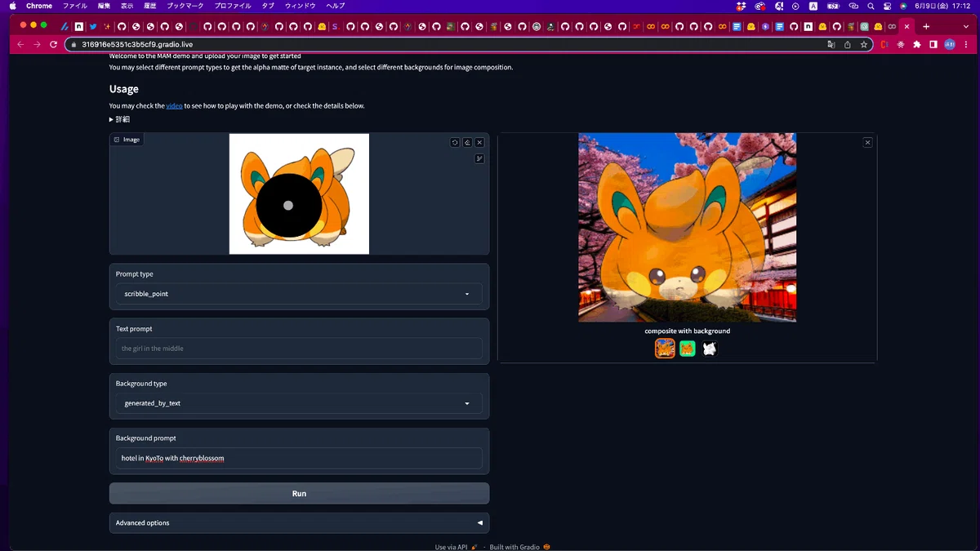980x551 pixels.
Task: Click into the Text prompt field
Action: [x=299, y=349]
